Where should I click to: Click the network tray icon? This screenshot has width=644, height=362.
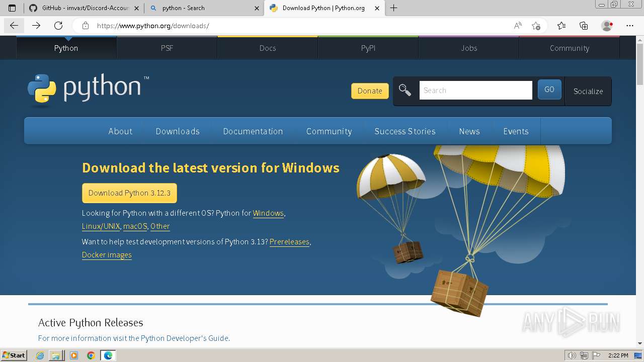(x=585, y=355)
